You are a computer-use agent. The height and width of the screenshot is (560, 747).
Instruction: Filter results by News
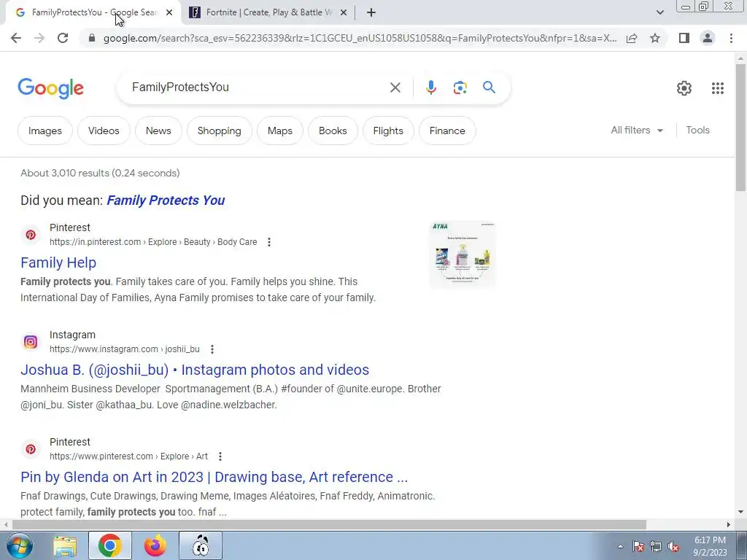pos(158,131)
